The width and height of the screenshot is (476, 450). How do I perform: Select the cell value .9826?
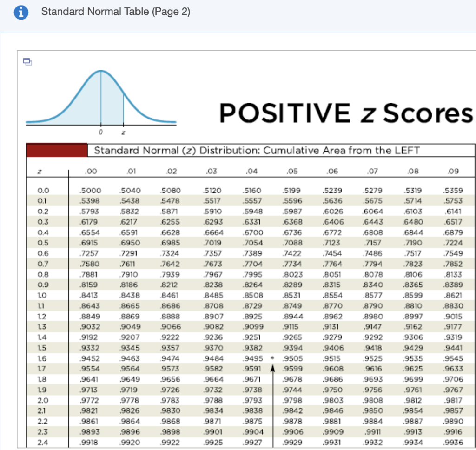130,411
